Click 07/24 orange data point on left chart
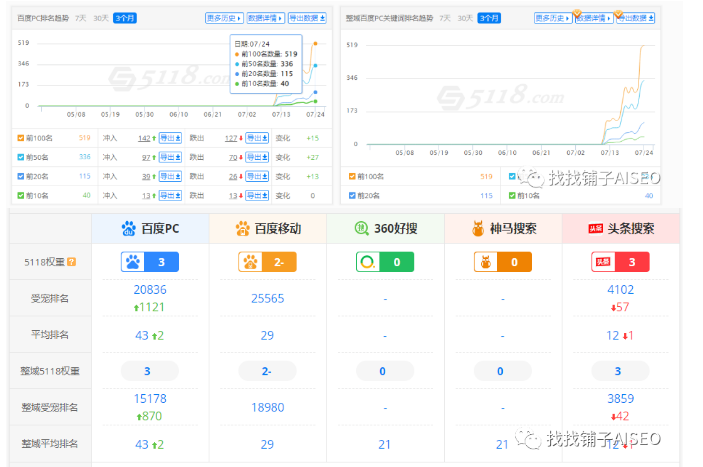This screenshot has height=467, width=703. (316, 43)
